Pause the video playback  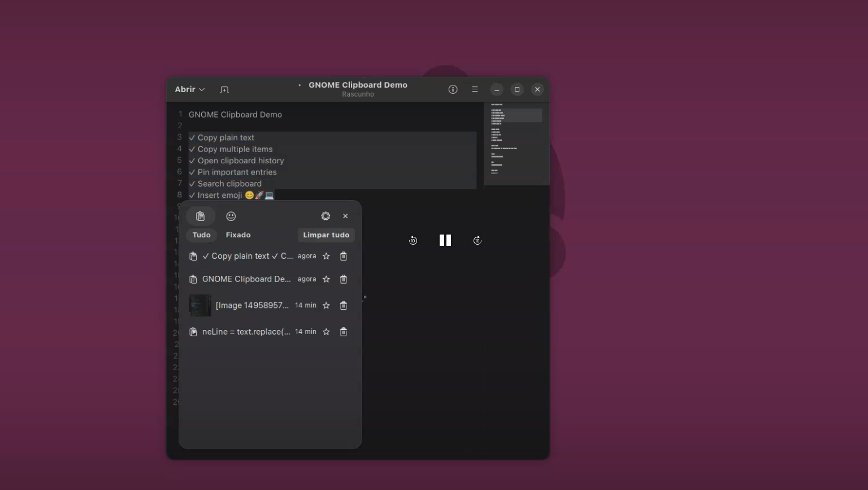(x=445, y=240)
